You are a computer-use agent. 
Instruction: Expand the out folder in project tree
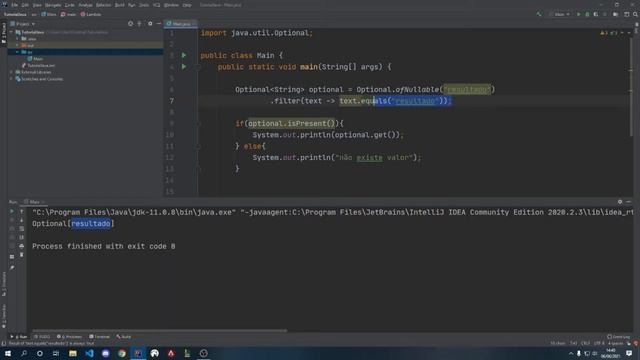pos(17,45)
